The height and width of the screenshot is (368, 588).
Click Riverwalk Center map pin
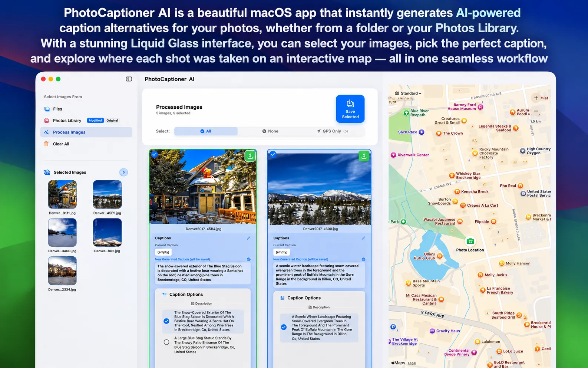393,155
